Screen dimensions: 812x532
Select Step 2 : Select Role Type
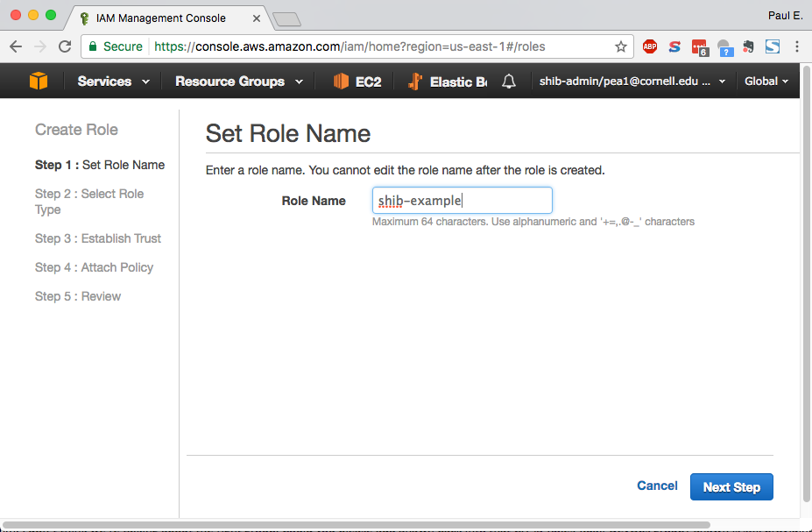point(89,202)
